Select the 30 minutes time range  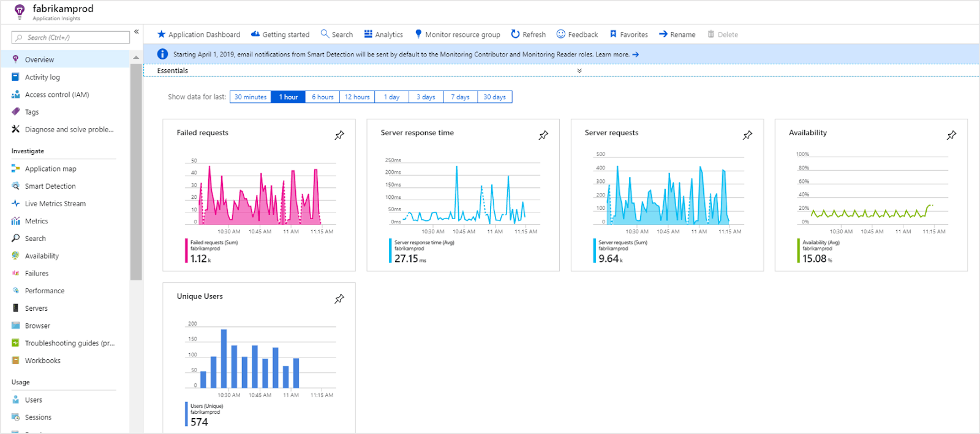pyautogui.click(x=251, y=97)
